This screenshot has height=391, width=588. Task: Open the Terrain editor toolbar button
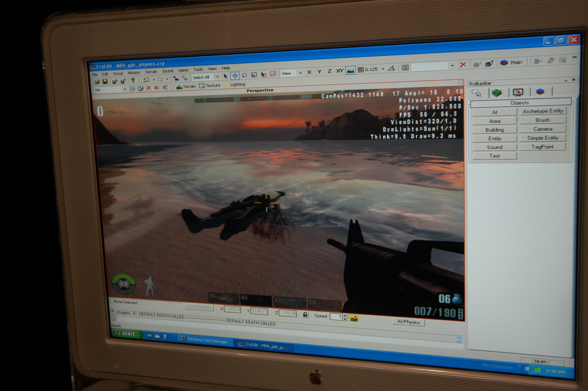pos(186,86)
